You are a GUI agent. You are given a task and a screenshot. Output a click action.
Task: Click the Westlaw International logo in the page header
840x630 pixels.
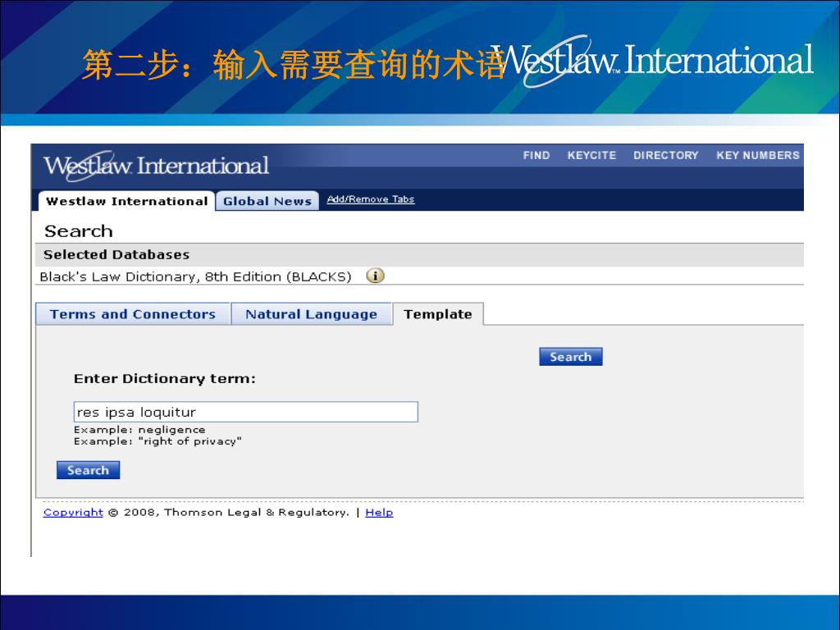[x=156, y=166]
